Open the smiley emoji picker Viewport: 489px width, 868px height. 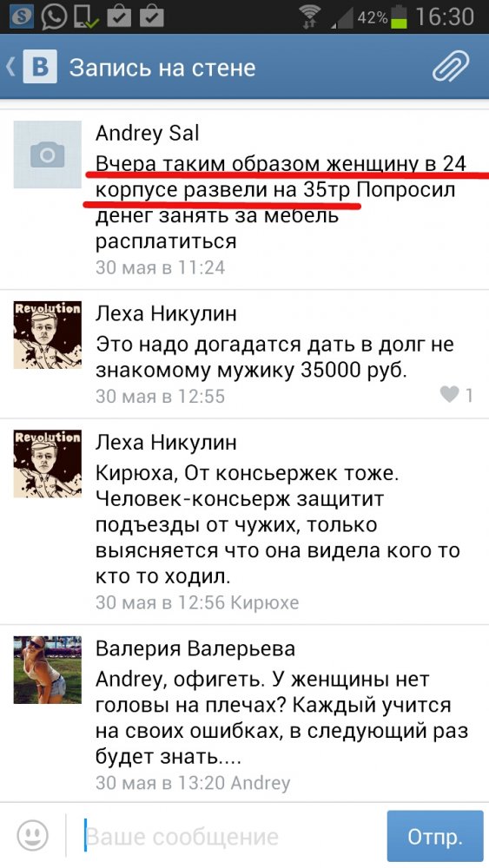32,835
